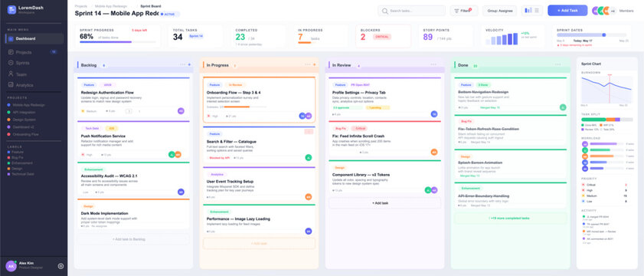
Task: Open the Dashboard menu item
Action: (x=34, y=38)
